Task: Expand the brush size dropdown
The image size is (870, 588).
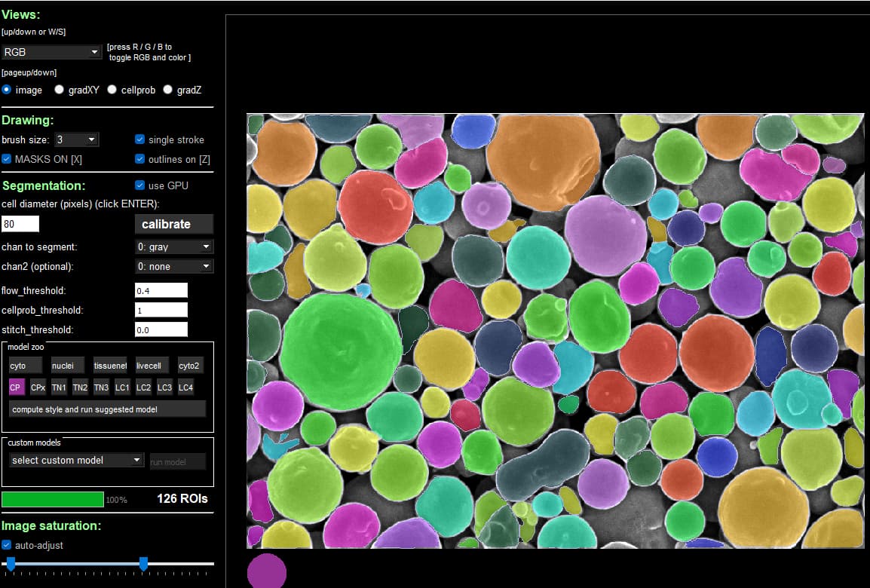Action: [x=77, y=139]
